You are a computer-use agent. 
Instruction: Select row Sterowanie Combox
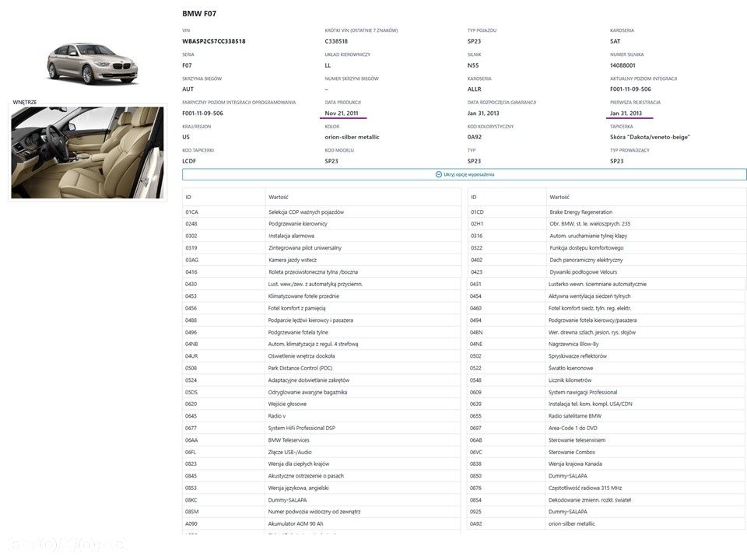coord(607,453)
